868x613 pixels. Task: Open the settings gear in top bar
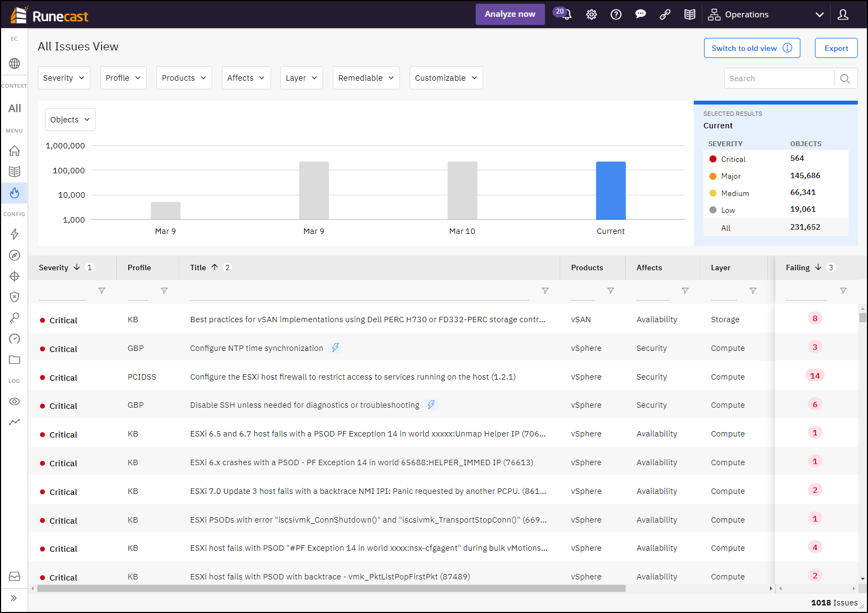coord(591,15)
